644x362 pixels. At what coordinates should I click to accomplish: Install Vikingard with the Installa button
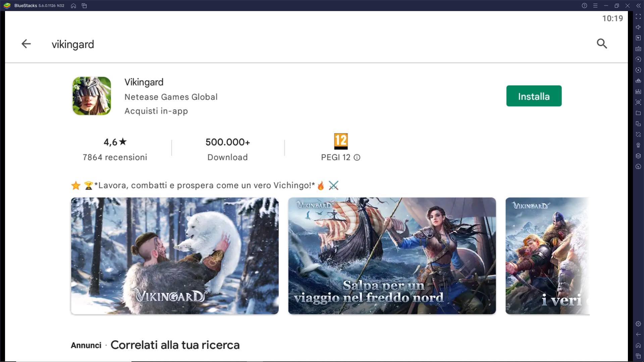click(x=534, y=96)
